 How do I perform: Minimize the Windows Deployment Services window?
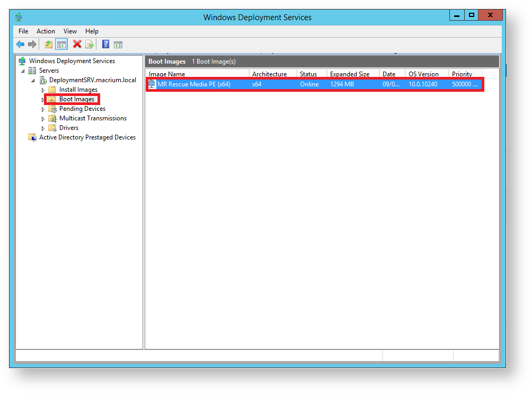click(457, 15)
